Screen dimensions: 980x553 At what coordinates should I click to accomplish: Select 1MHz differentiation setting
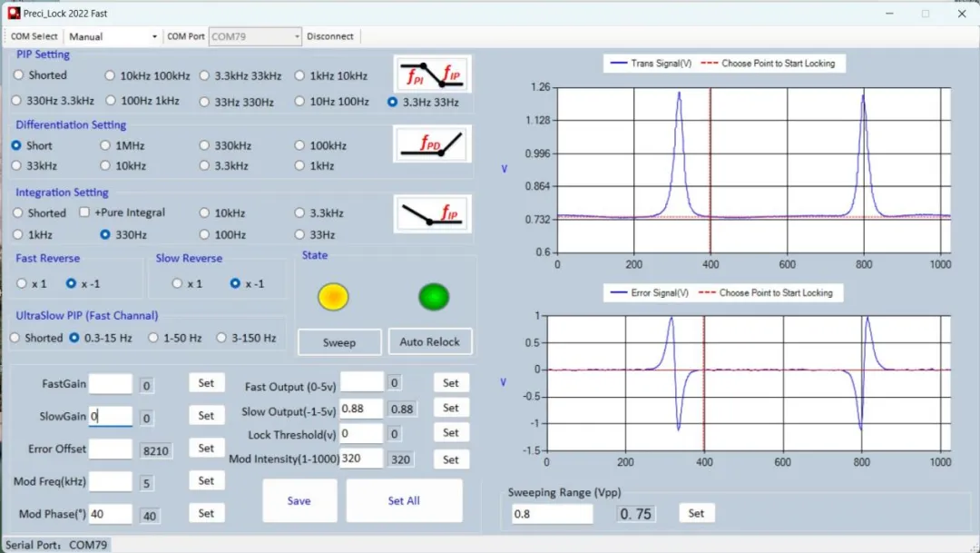click(106, 145)
